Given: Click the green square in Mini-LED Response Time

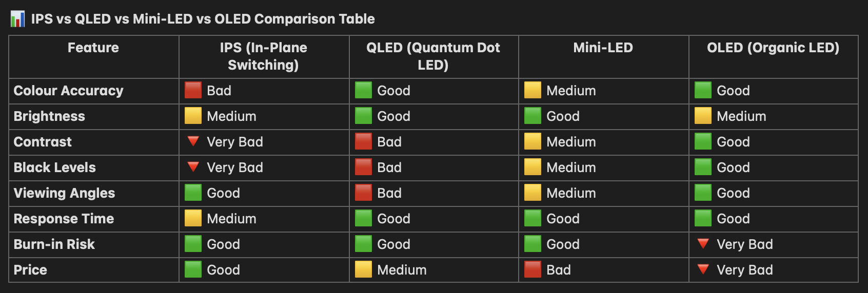Looking at the screenshot, I should click(x=532, y=218).
